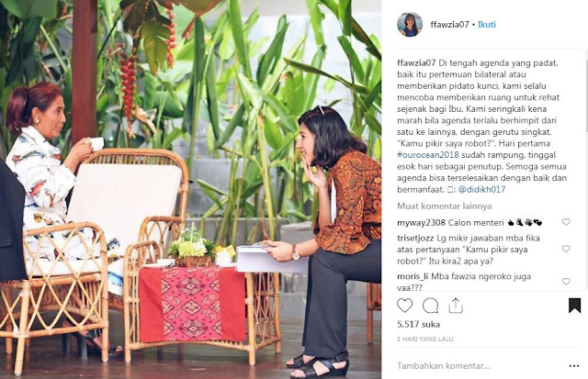View the 5,517 suka likes list
The image size is (588, 379).
point(419,324)
